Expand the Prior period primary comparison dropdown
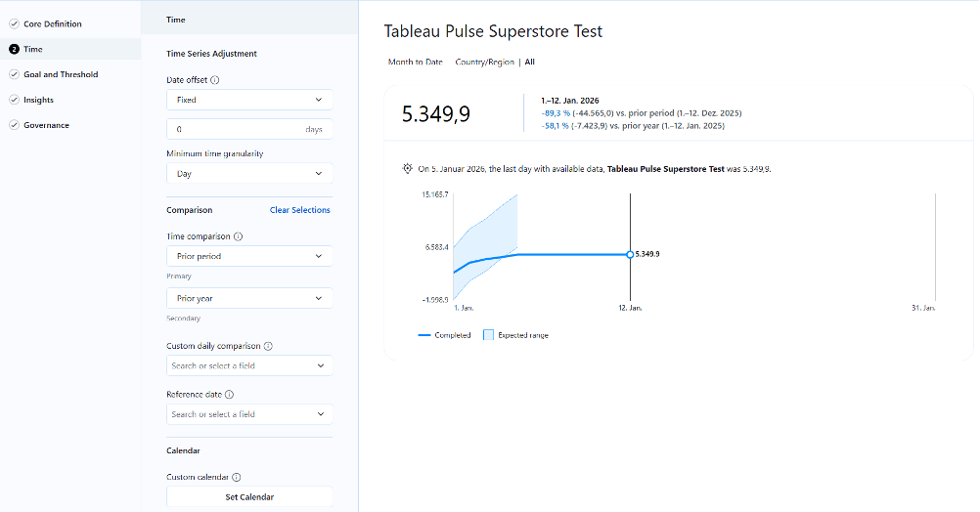This screenshot has width=980, height=512. point(249,256)
